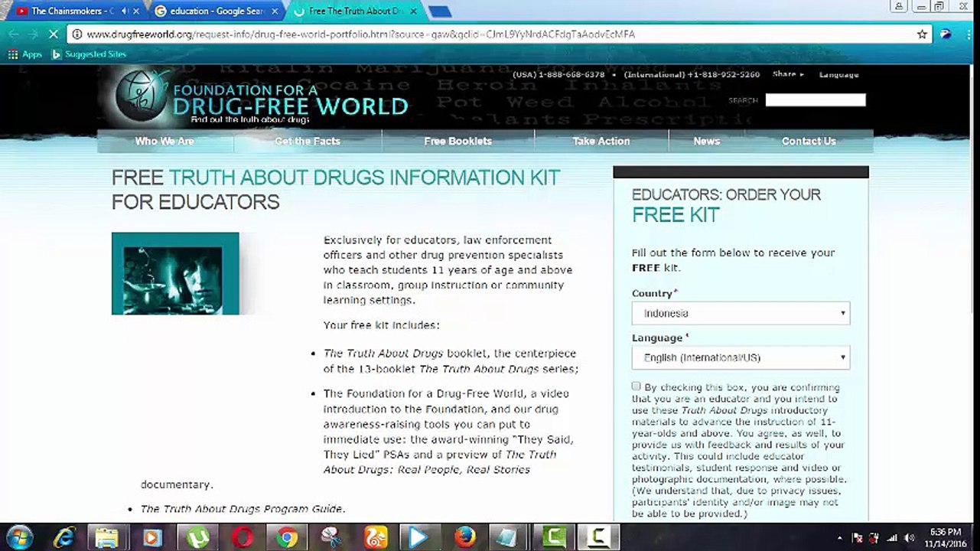Open the Language selector in header

[x=839, y=75]
